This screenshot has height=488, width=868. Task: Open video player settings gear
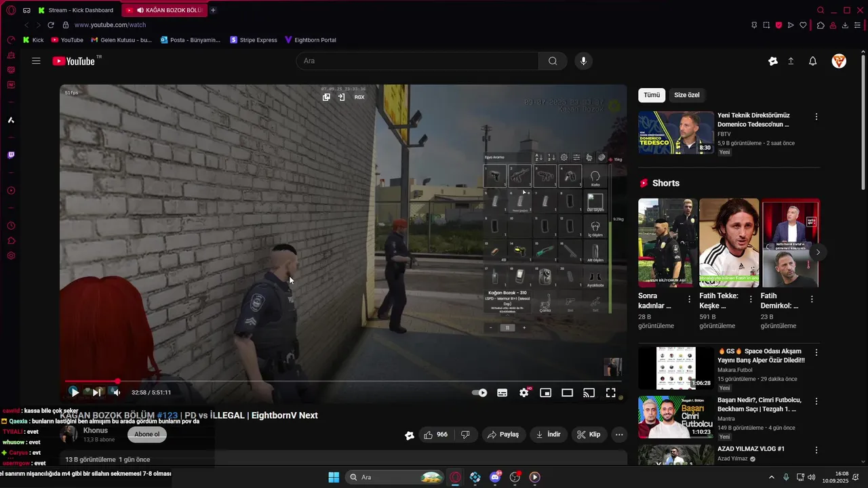click(x=524, y=392)
